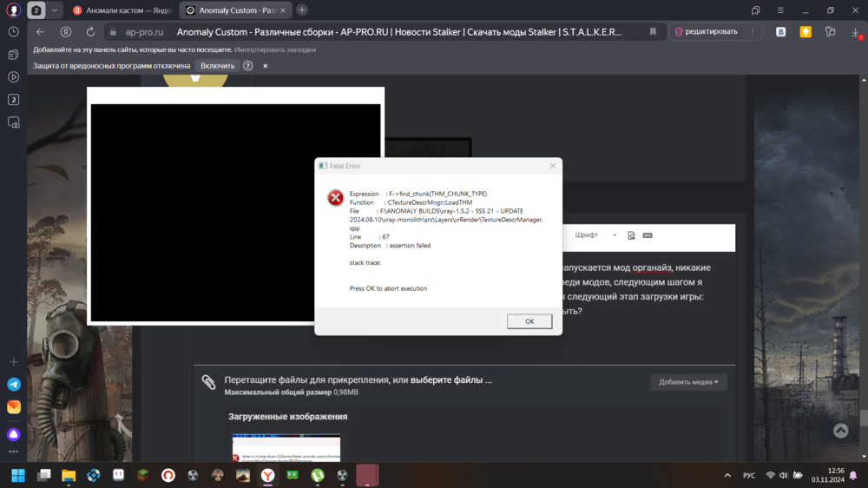This screenshot has width=868, height=488.
Task: Open passwords and cards manager icon
Action: (x=831, y=32)
